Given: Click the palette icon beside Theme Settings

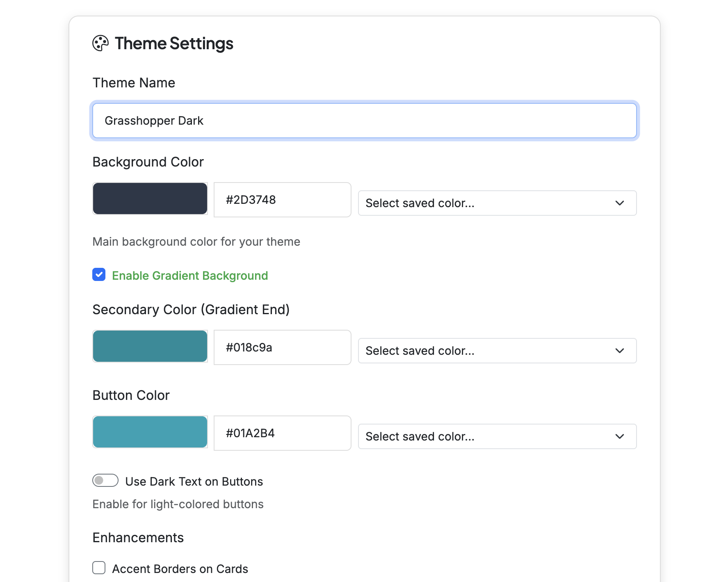Looking at the screenshot, I should click(x=100, y=43).
